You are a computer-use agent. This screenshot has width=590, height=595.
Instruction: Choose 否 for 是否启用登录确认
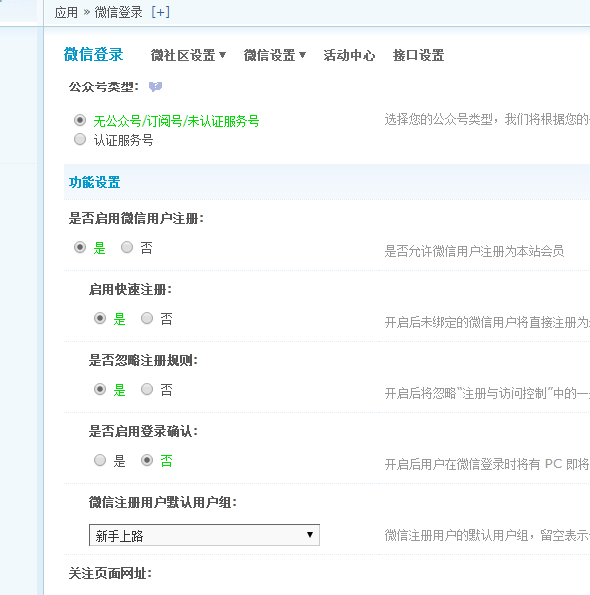coord(147,460)
